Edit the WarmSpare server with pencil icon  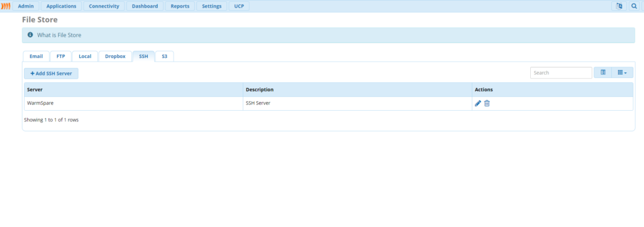pos(478,104)
